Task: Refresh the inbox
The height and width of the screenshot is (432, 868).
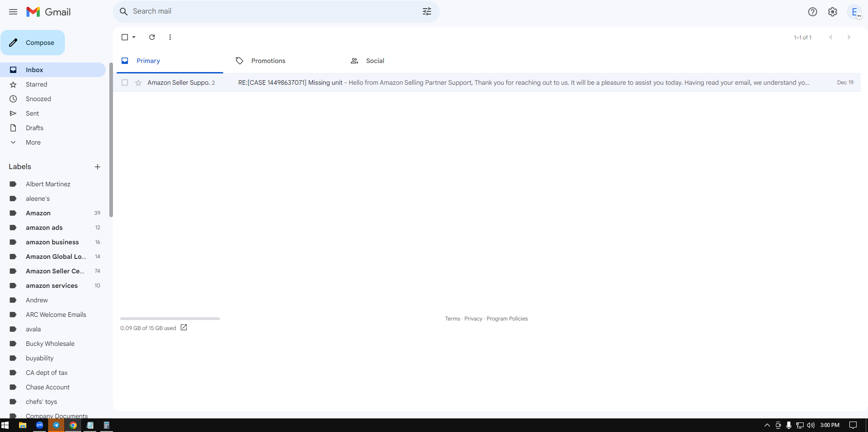Action: pos(152,37)
